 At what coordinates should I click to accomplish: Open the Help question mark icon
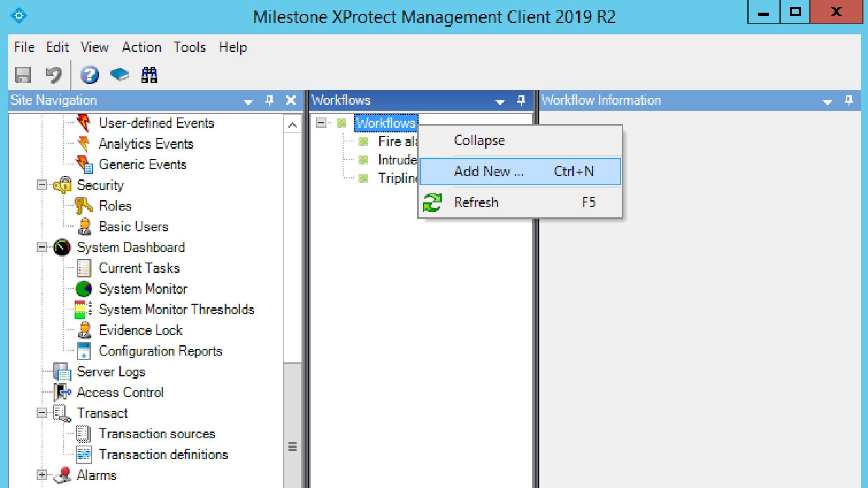(90, 75)
